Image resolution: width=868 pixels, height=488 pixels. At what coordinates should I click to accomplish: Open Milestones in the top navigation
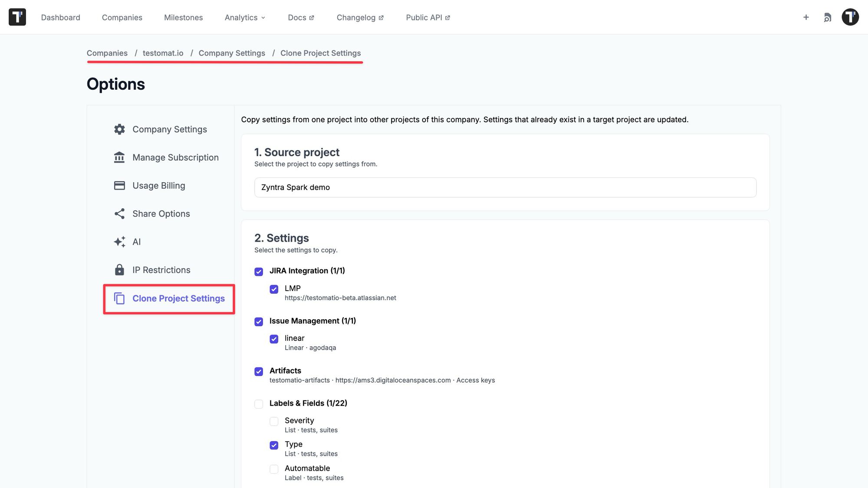pyautogui.click(x=183, y=17)
